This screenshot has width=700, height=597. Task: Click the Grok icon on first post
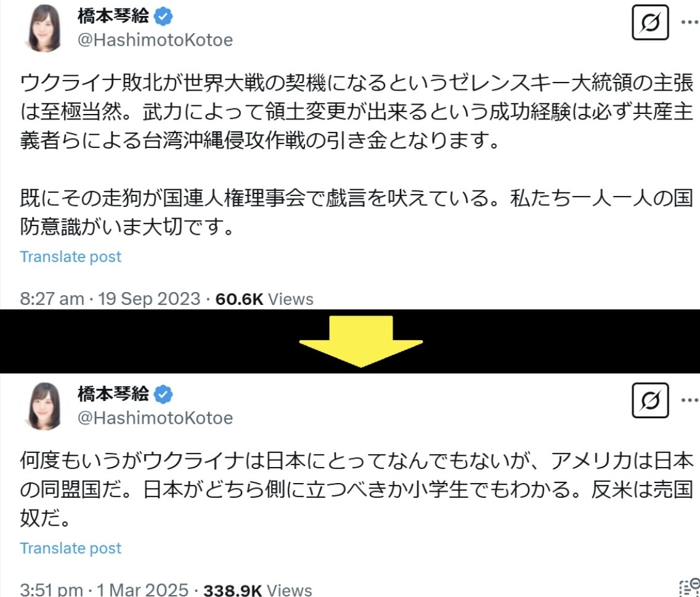point(650,22)
